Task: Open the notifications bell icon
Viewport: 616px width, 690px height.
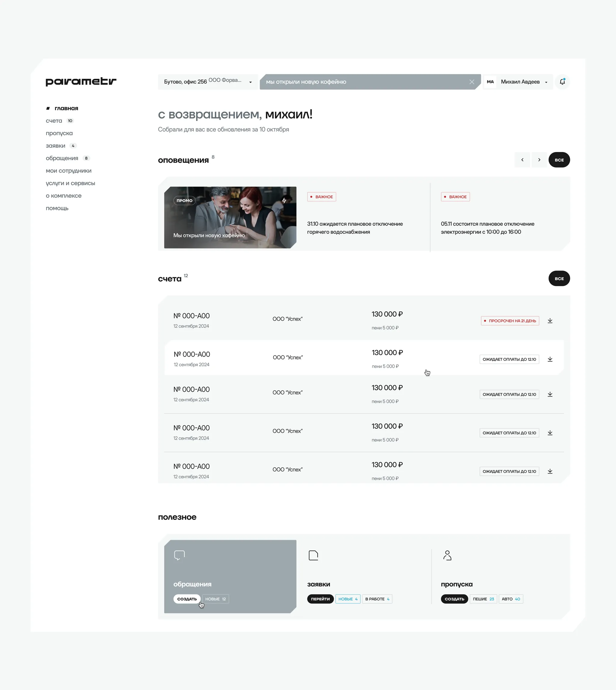Action: coord(562,82)
